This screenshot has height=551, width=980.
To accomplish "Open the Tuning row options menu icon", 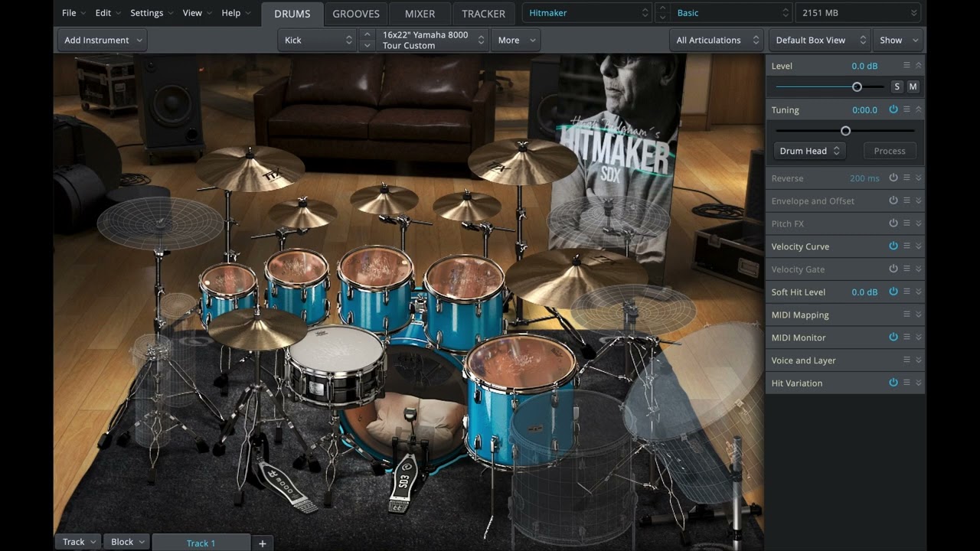I will click(x=906, y=109).
